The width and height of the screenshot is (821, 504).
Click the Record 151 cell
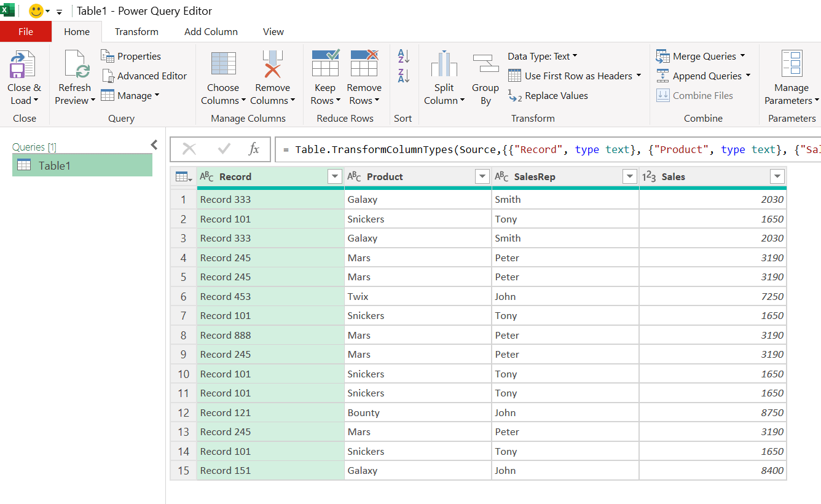270,470
